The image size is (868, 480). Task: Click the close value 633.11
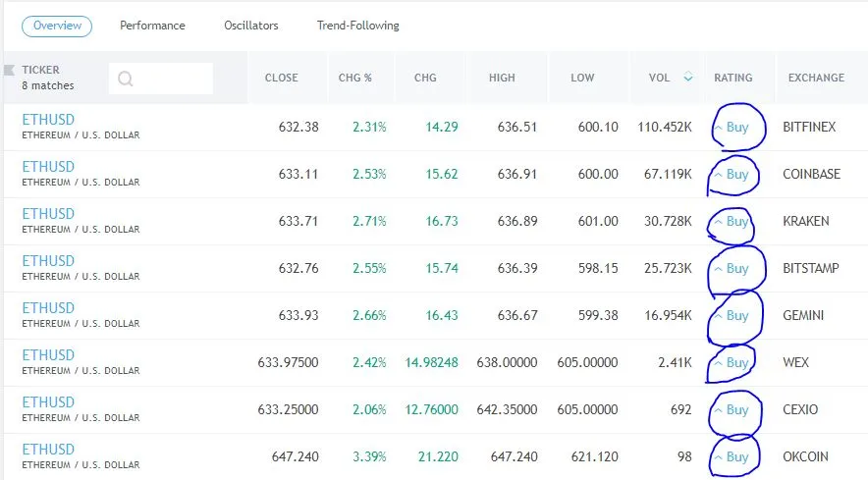tap(298, 174)
